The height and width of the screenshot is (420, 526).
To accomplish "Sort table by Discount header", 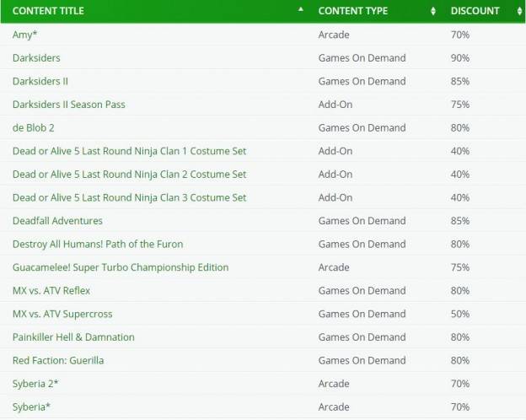I will coord(475,11).
